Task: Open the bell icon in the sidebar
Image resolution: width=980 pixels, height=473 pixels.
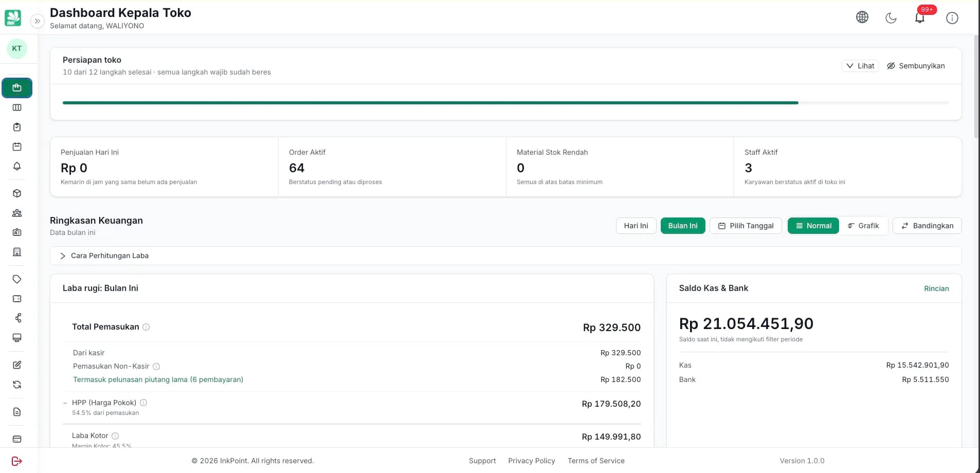Action: [17, 166]
